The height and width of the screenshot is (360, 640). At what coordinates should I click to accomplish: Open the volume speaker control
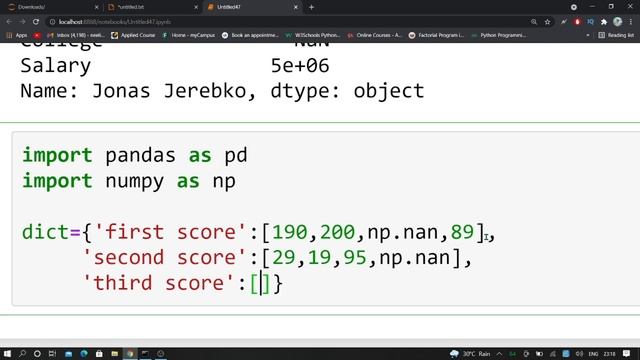(x=580, y=353)
